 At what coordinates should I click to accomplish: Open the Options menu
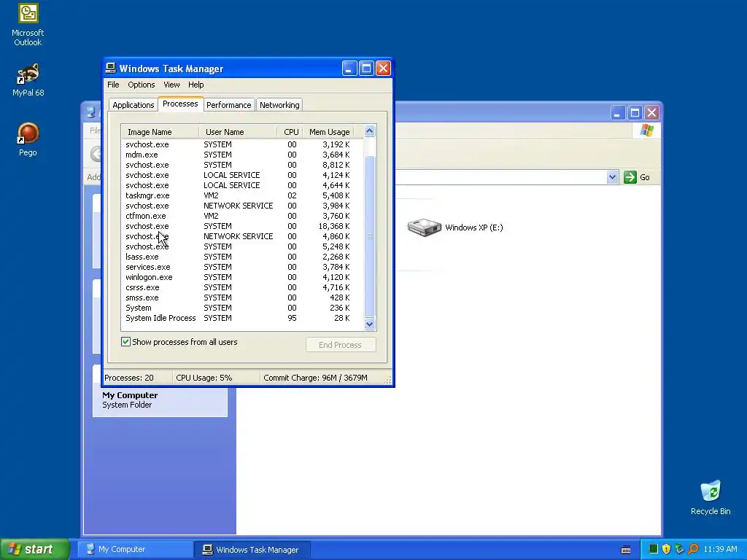click(141, 85)
